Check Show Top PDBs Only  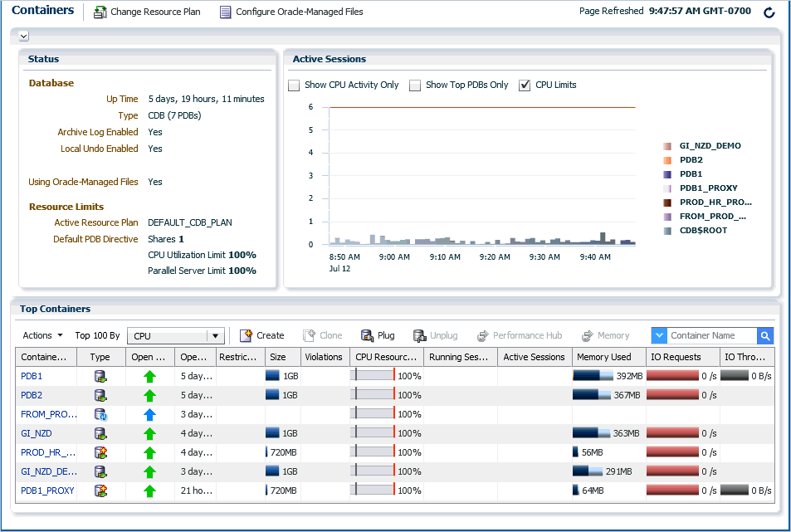point(415,85)
